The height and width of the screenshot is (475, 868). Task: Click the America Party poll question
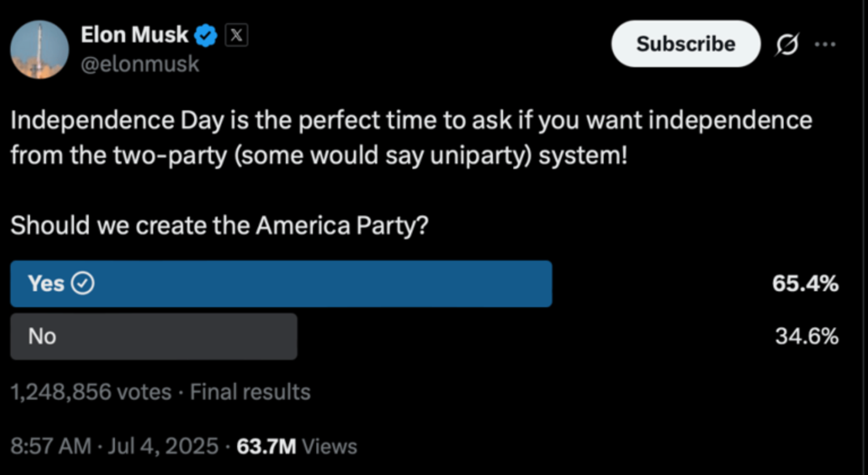click(219, 226)
